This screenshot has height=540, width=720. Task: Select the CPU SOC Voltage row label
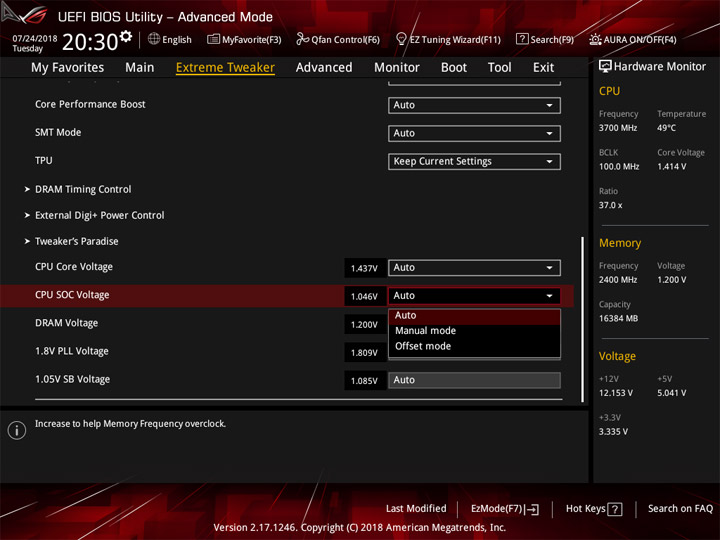coord(72,295)
